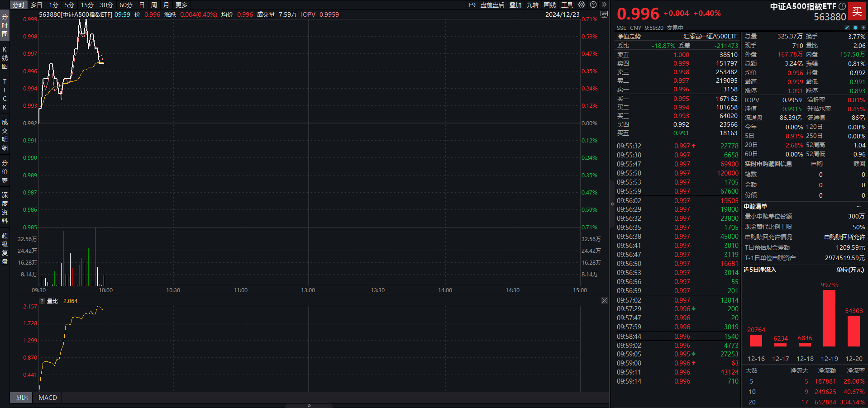Click the red 买 buy button
The image size is (868, 408).
[857, 12]
